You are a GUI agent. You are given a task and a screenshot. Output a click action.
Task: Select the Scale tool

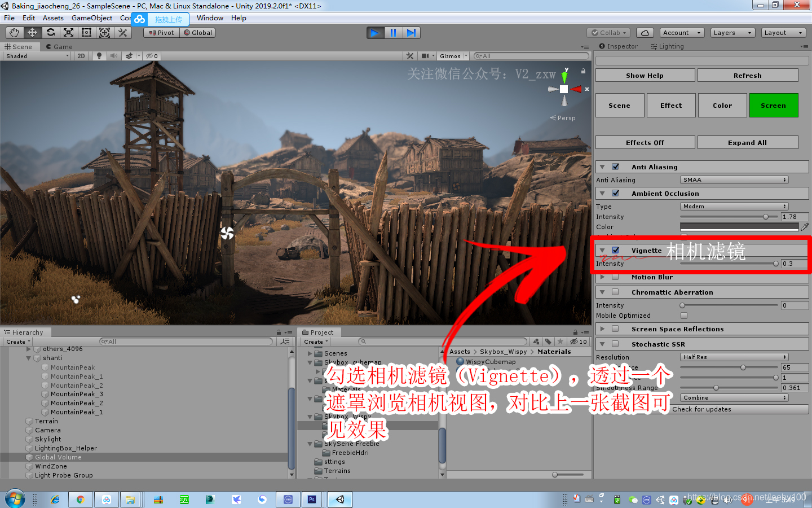click(x=68, y=33)
